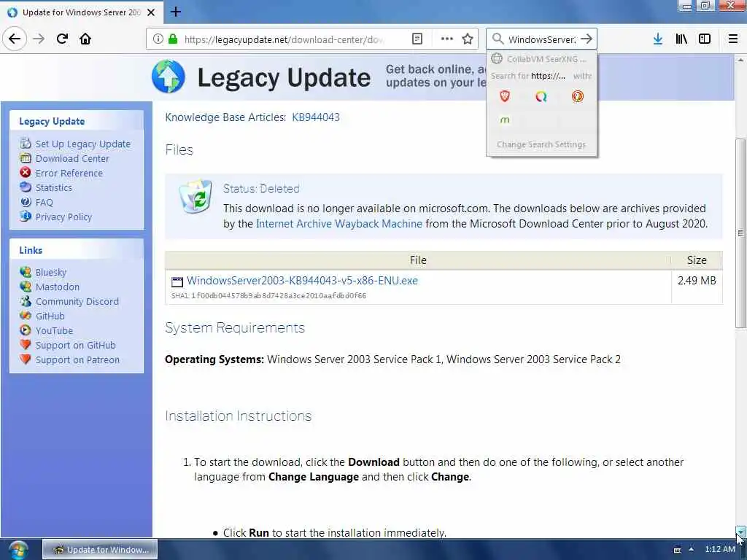
Task: Click the address bar URL field
Action: point(285,39)
